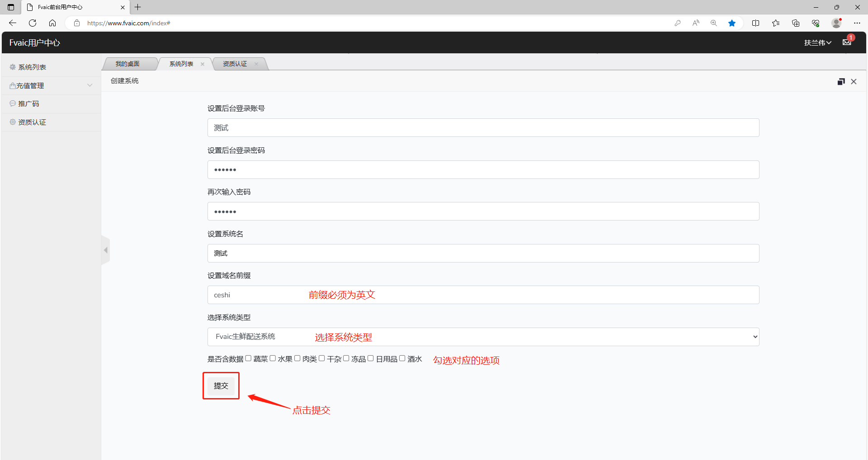Image resolution: width=868 pixels, height=460 pixels.
Task: Enable the 酒水 checkbox
Action: pos(402,358)
